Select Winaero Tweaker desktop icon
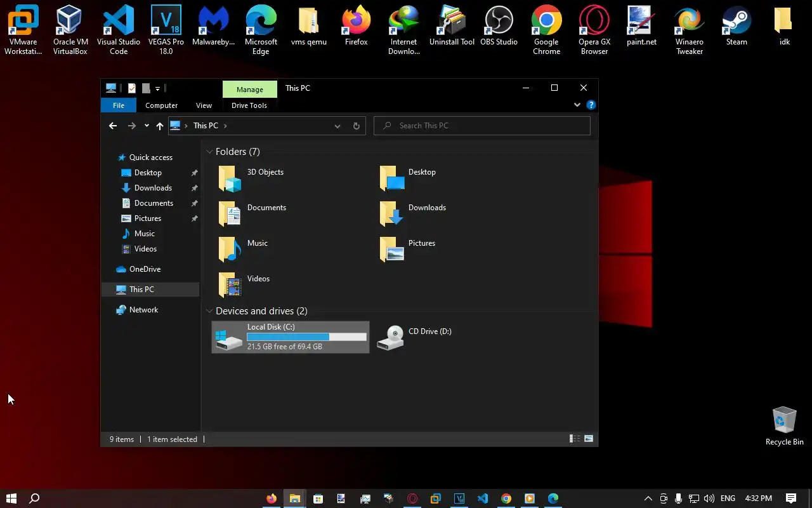Screen dimensions: 812x508 (689, 30)
